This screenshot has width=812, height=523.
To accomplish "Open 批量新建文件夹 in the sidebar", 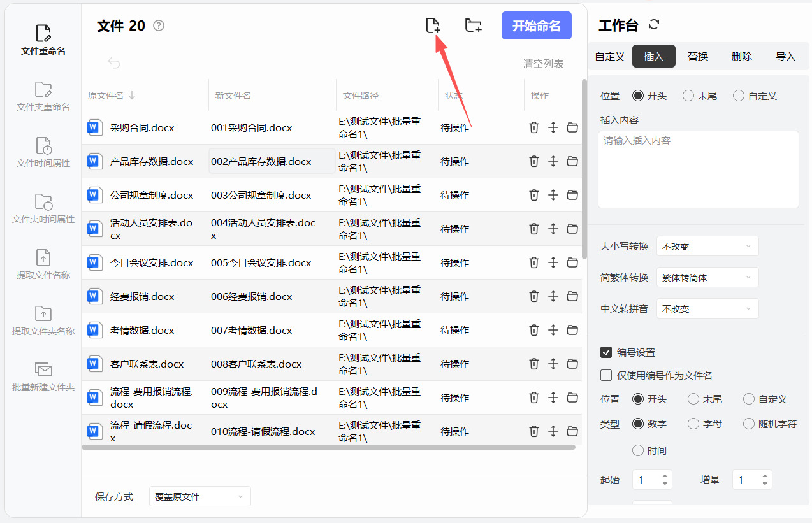I will [x=43, y=376].
